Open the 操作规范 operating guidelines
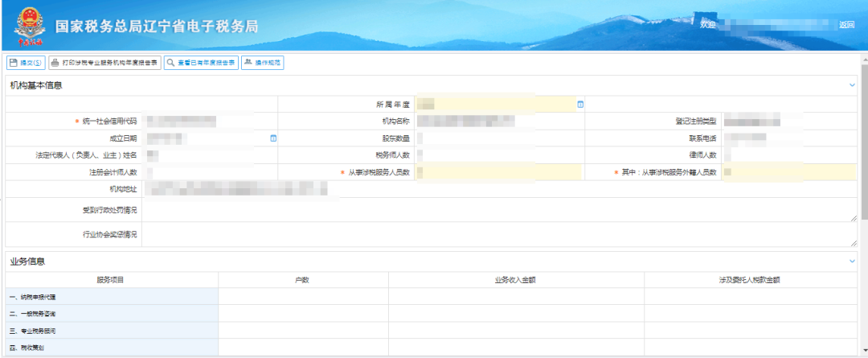Viewport: 868px width, 358px height. click(x=263, y=63)
